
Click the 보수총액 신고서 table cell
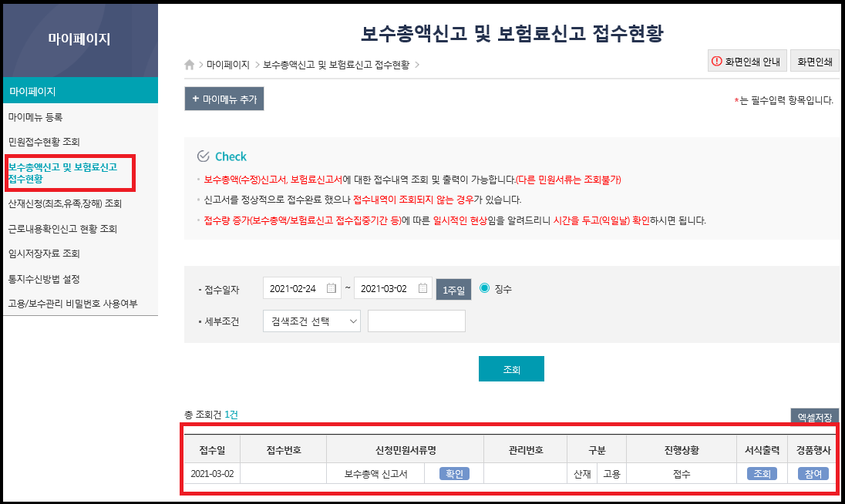coord(375,474)
